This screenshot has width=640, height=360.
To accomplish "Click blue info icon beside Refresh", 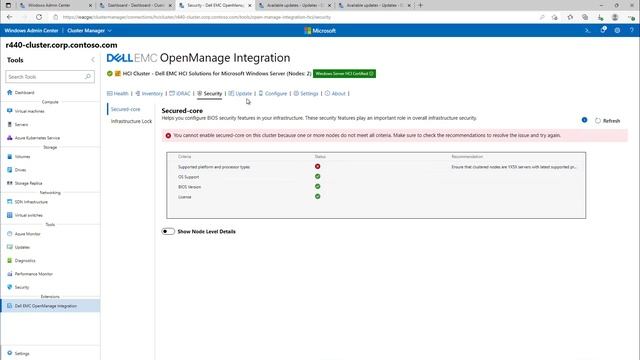I will point(584,120).
